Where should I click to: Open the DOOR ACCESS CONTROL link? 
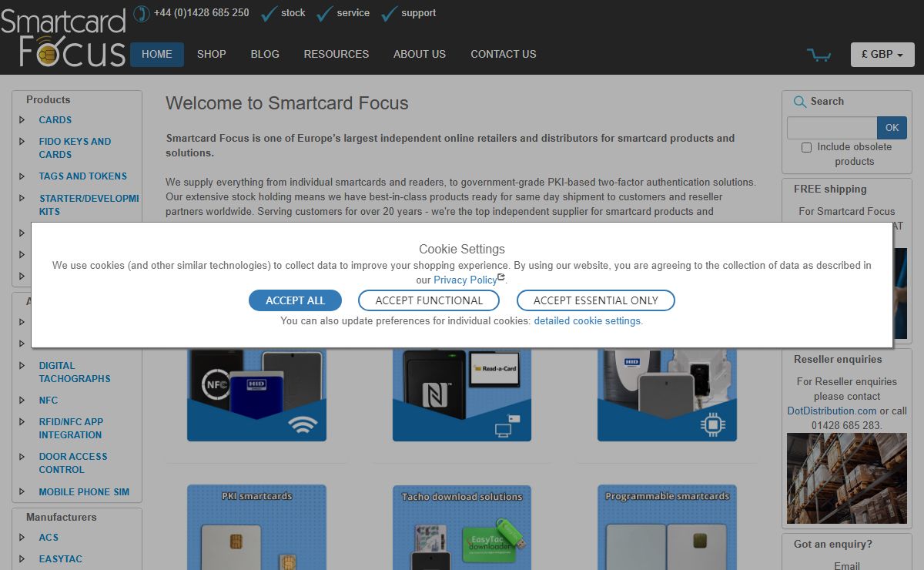click(73, 463)
